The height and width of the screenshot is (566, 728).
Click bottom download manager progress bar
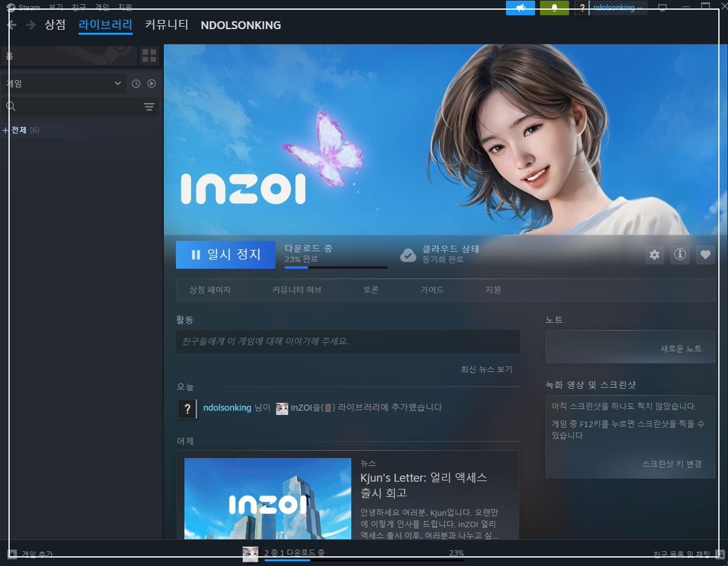tap(364, 561)
